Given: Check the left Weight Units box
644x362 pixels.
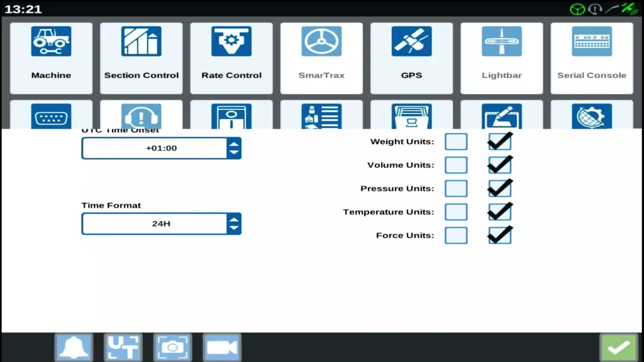Looking at the screenshot, I should (456, 142).
